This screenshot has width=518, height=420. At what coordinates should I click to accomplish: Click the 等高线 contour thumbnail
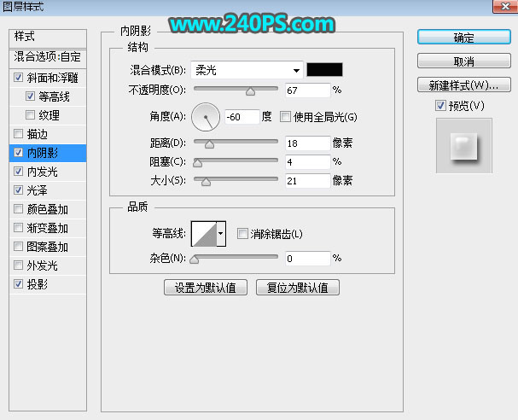(x=204, y=234)
